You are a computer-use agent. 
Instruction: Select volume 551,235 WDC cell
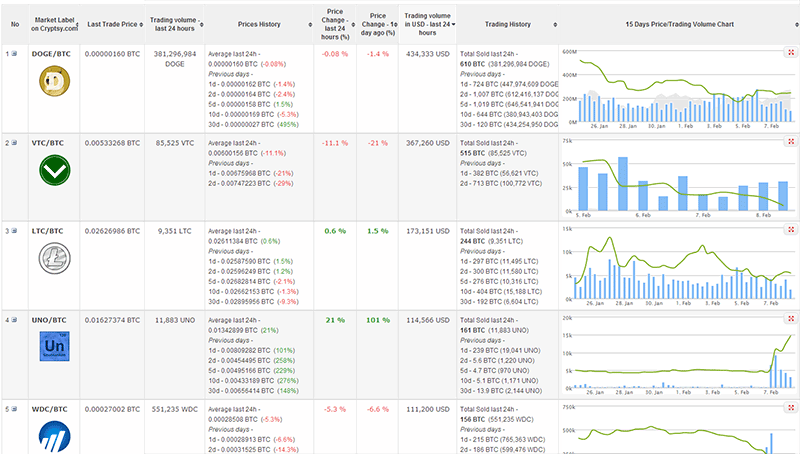174,409
